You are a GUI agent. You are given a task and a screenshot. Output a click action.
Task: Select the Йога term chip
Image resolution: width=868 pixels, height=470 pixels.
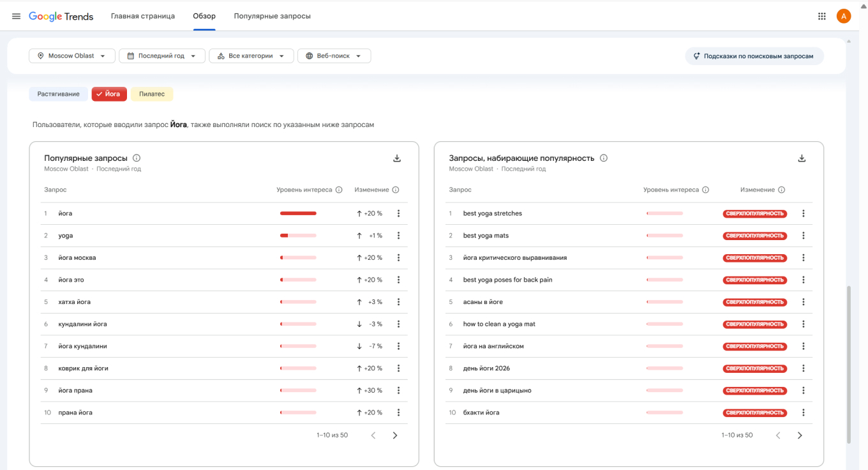109,94
